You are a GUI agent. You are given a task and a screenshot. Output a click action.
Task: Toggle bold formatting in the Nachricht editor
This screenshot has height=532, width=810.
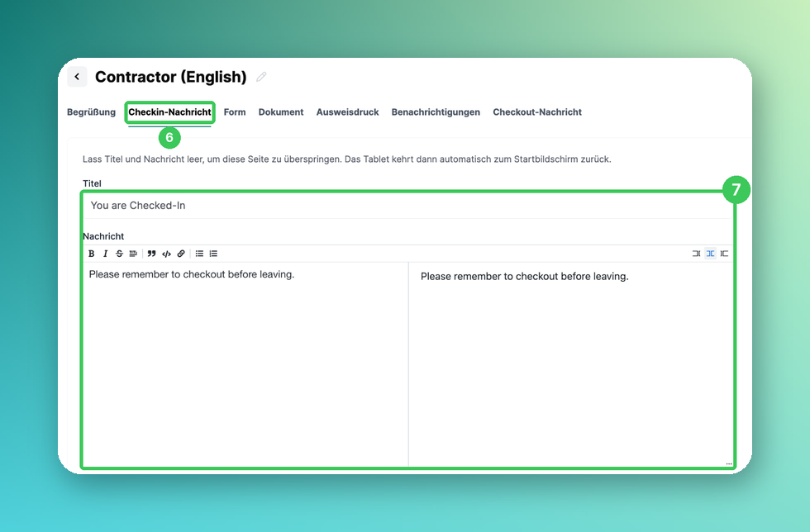pos(92,254)
